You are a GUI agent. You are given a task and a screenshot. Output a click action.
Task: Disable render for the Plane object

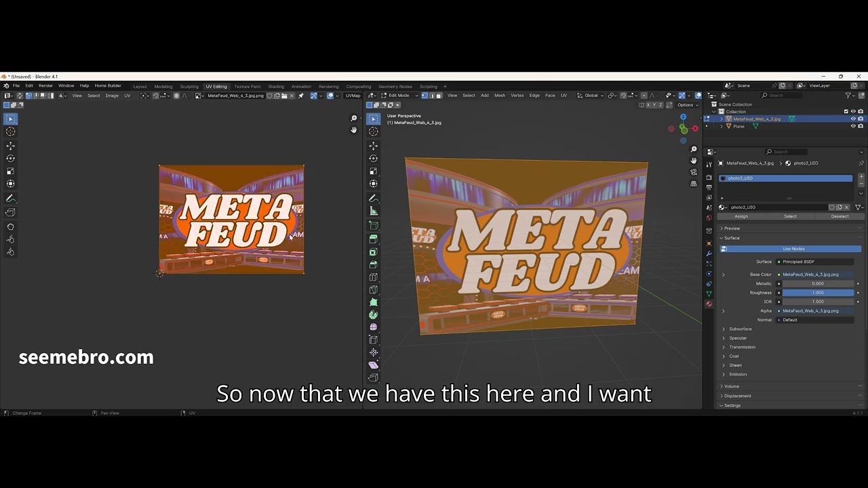coord(861,126)
